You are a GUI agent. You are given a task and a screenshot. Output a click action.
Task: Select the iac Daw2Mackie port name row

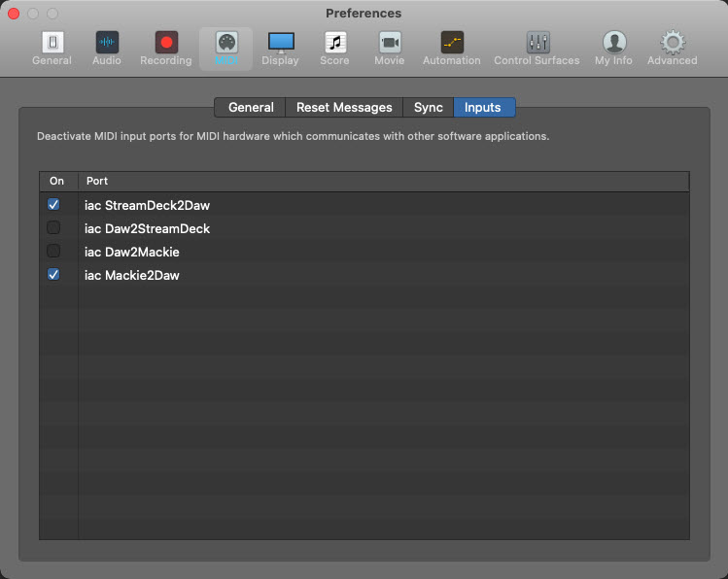(x=131, y=252)
